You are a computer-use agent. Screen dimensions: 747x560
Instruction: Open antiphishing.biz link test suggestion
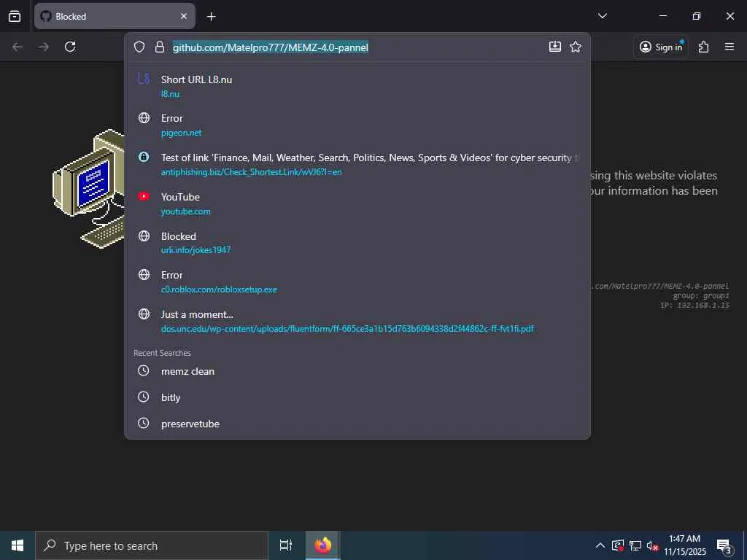[x=357, y=164]
